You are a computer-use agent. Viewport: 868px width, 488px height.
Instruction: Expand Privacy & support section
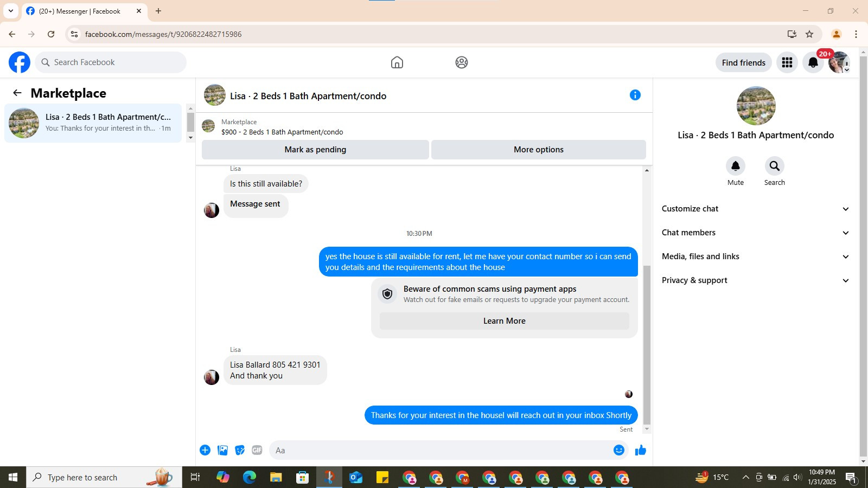[x=755, y=280]
